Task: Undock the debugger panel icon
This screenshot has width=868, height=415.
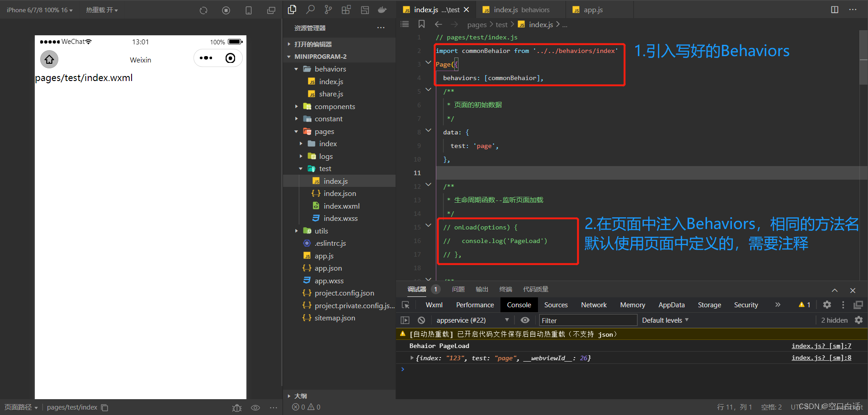Action: (x=858, y=305)
